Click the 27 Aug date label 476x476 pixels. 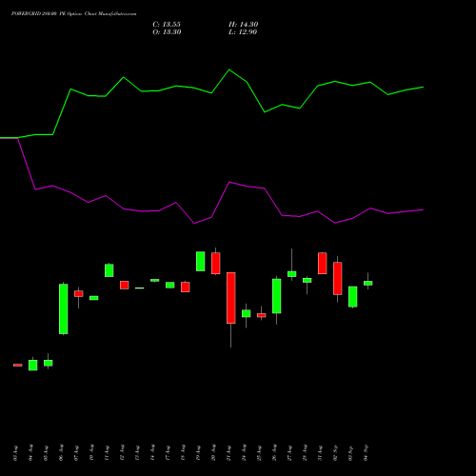pyautogui.click(x=289, y=453)
